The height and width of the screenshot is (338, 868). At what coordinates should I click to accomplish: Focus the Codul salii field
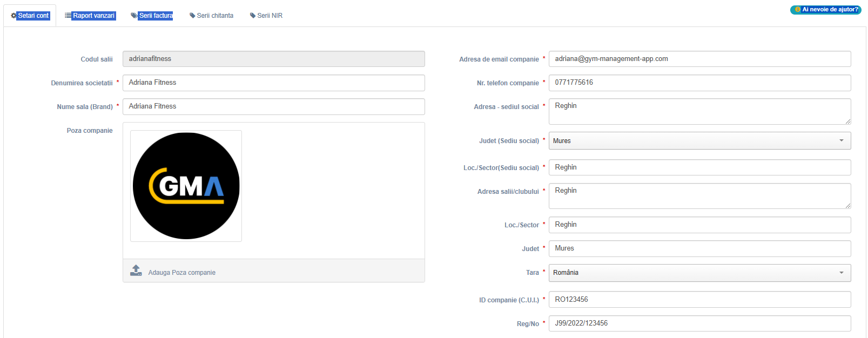point(274,59)
